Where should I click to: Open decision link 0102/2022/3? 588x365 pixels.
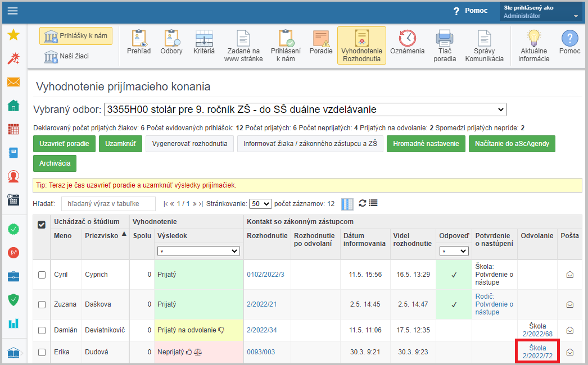click(x=265, y=275)
